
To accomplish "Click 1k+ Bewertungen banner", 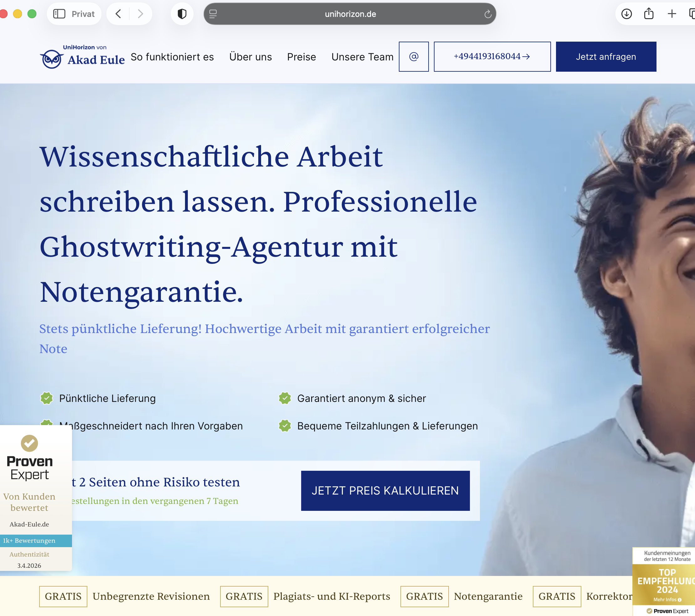I will pos(36,541).
